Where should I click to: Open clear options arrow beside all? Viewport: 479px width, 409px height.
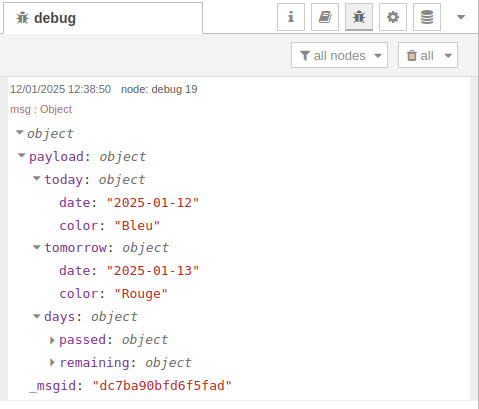pyautogui.click(x=448, y=55)
